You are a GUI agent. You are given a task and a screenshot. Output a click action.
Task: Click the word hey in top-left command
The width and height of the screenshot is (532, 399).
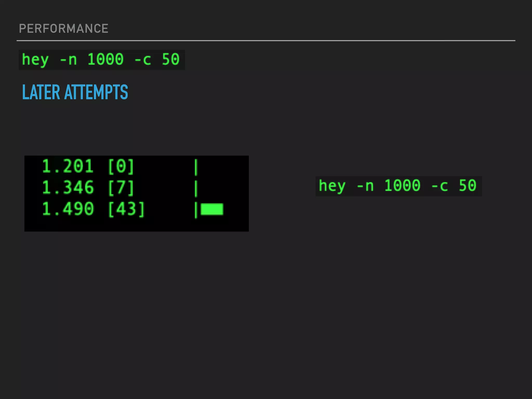coord(35,60)
